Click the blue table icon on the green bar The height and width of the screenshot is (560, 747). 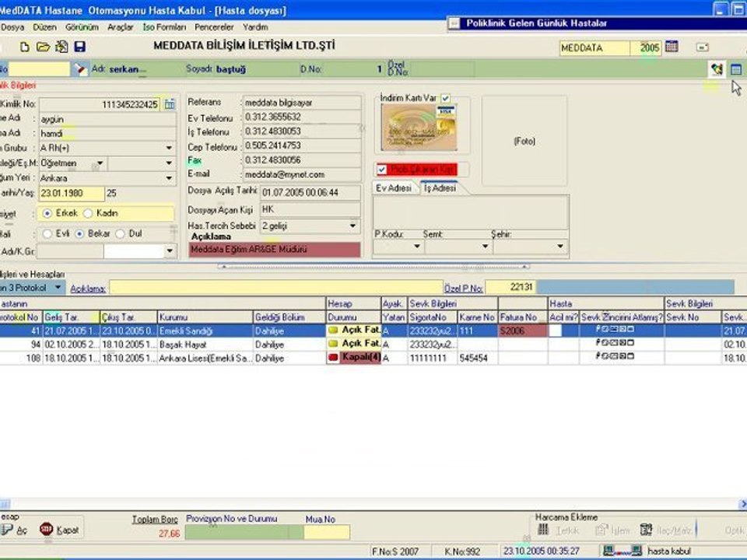coord(736,69)
